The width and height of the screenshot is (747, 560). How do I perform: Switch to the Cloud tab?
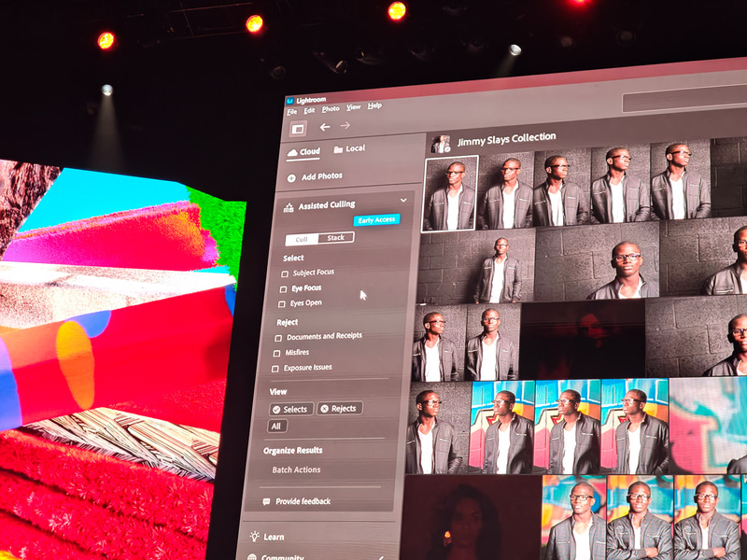303,152
